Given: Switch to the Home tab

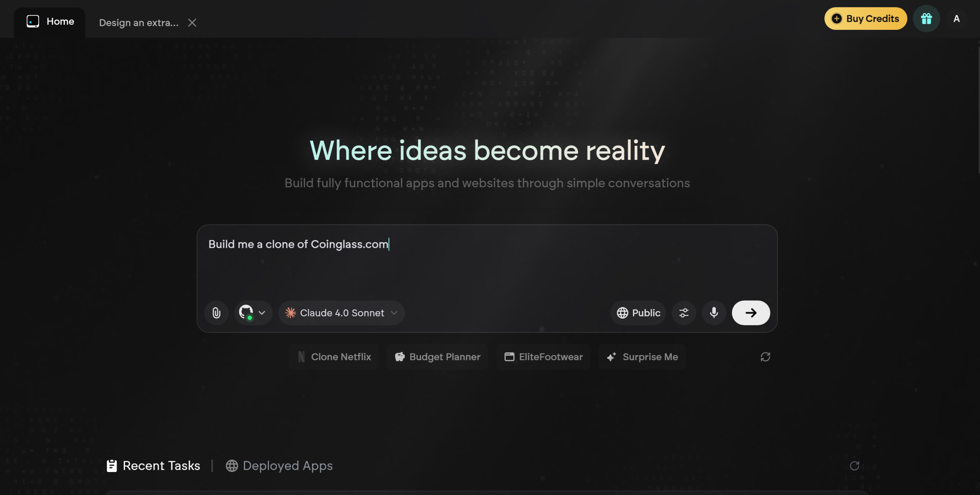Looking at the screenshot, I should [x=50, y=21].
